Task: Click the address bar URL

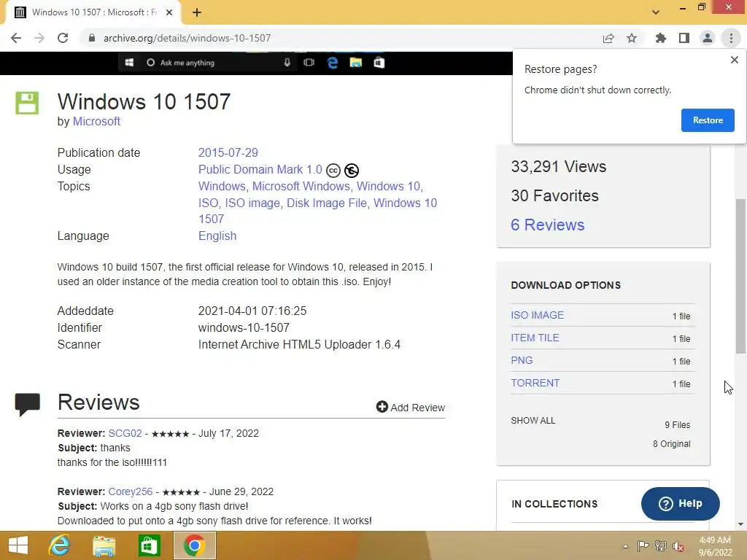Action: click(187, 38)
